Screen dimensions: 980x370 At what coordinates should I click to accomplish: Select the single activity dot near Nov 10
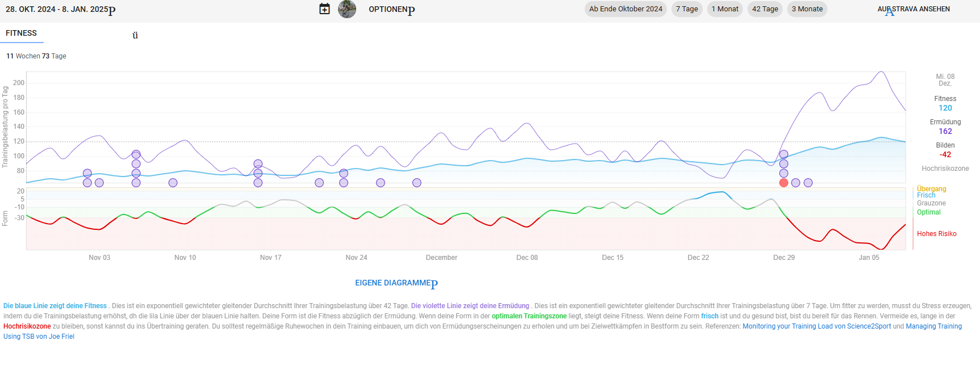coord(173,183)
